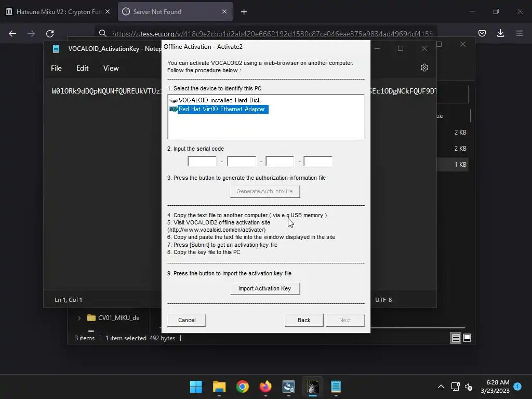Click search icon in address bar
Screen dimensions: 532x399
tap(102, 33)
